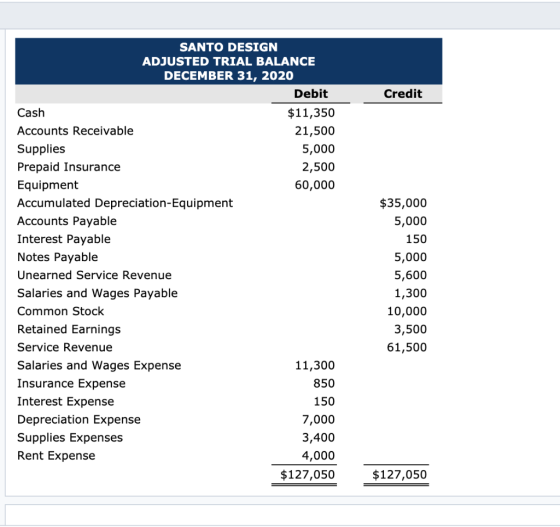Select the Supplies Expenses label

pos(70,437)
